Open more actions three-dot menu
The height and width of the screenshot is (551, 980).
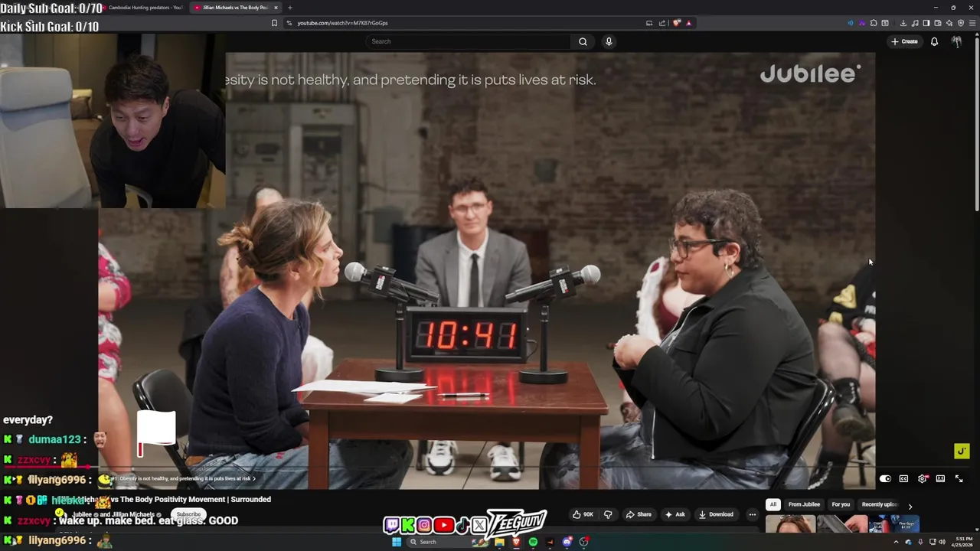pyautogui.click(x=752, y=514)
